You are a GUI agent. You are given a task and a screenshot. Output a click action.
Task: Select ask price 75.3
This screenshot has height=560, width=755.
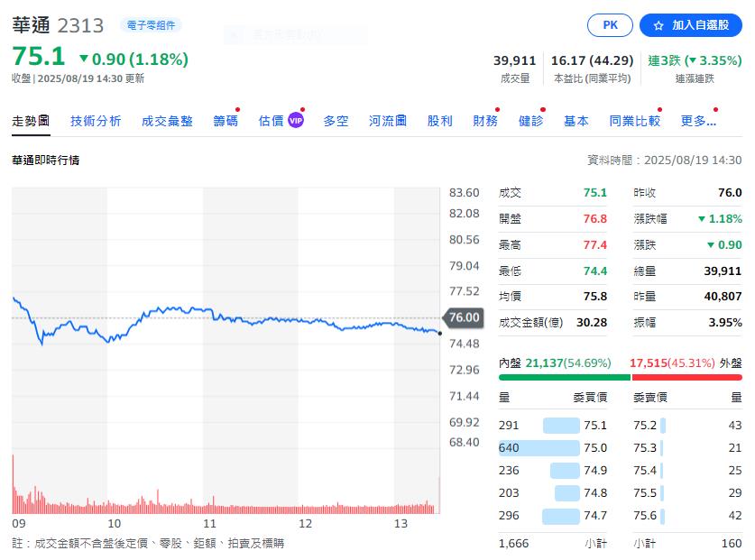(x=645, y=448)
